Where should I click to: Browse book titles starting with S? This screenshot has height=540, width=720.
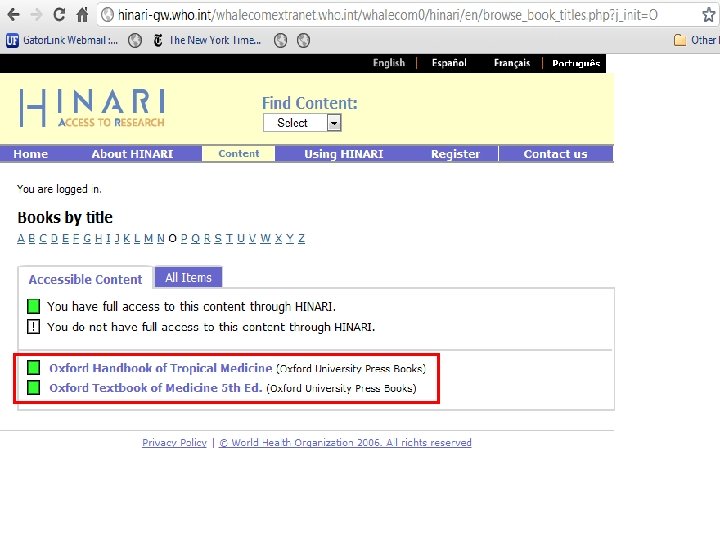[x=218, y=238]
